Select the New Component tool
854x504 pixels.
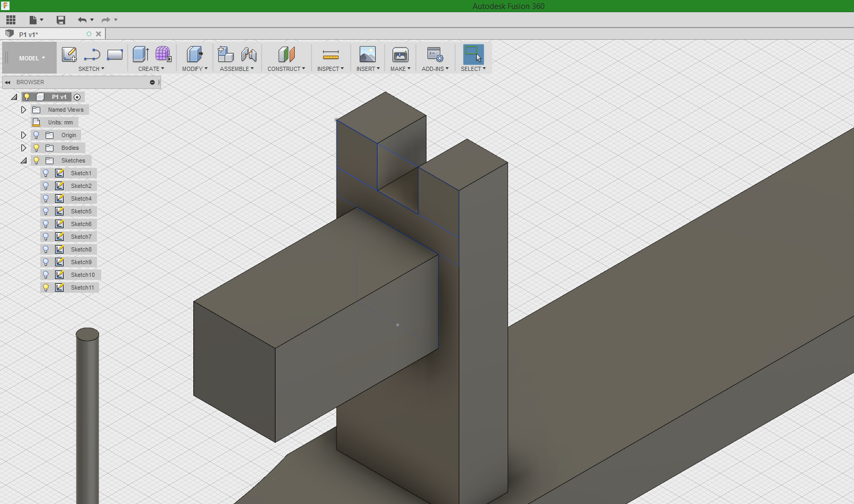pyautogui.click(x=226, y=55)
